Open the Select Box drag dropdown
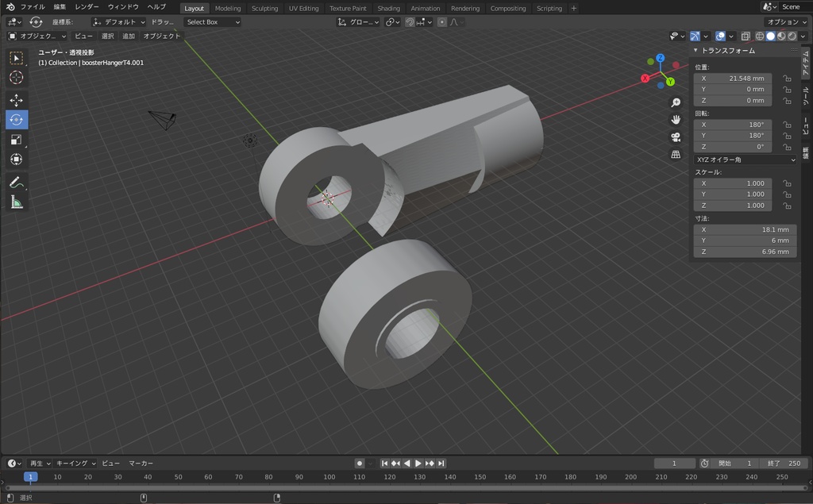Image resolution: width=813 pixels, height=504 pixels. [x=213, y=21]
